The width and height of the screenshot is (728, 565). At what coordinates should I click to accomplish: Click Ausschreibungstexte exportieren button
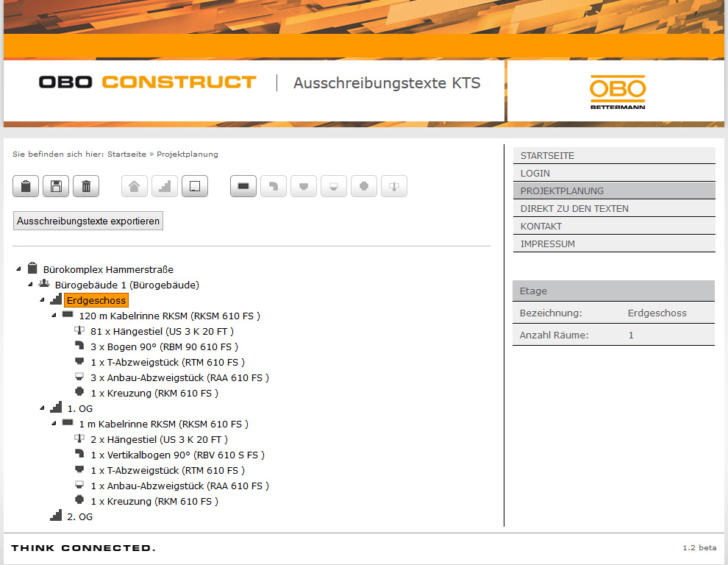click(x=88, y=221)
